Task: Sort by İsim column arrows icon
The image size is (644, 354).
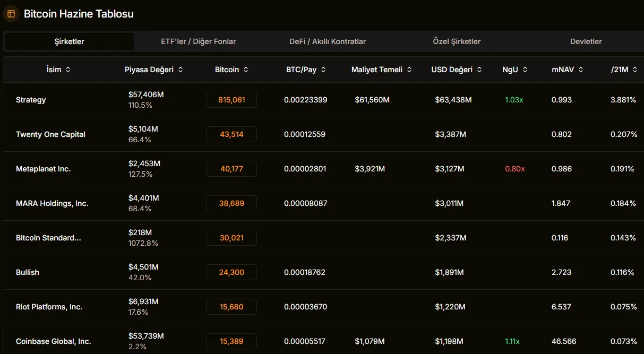Action: click(x=68, y=70)
